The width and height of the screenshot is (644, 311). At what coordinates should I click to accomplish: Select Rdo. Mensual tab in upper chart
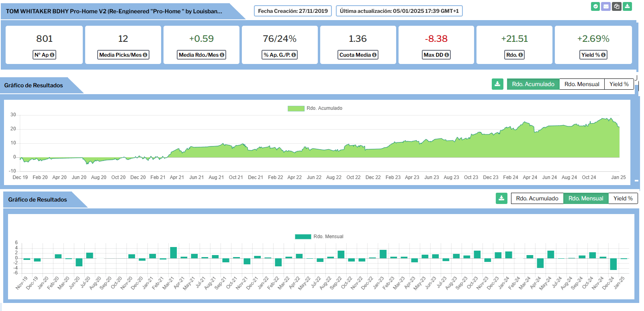[581, 84]
